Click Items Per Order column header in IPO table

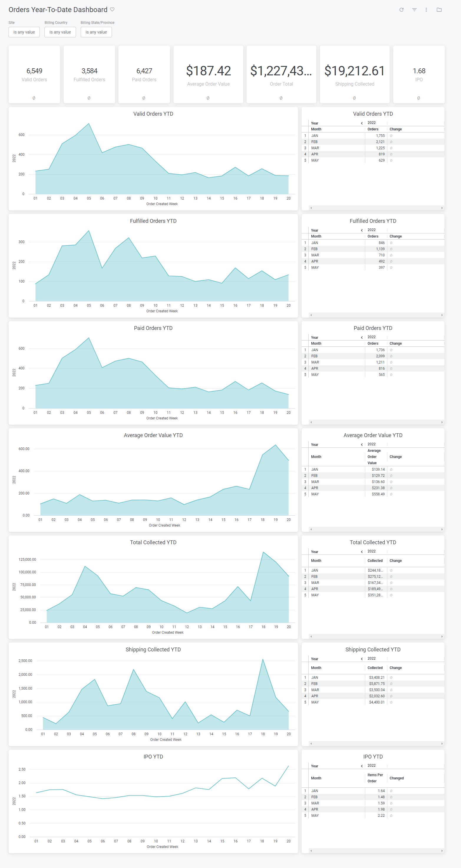[376, 778]
